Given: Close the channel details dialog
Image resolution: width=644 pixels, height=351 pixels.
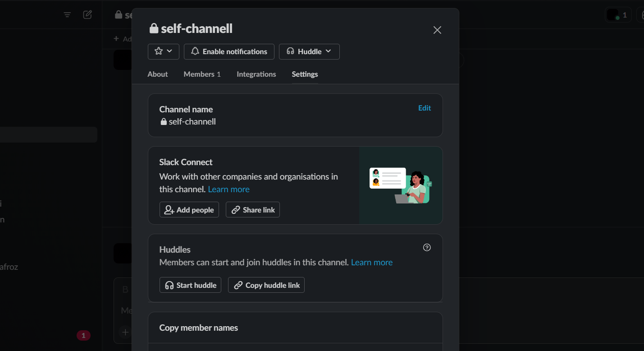Looking at the screenshot, I should (437, 30).
